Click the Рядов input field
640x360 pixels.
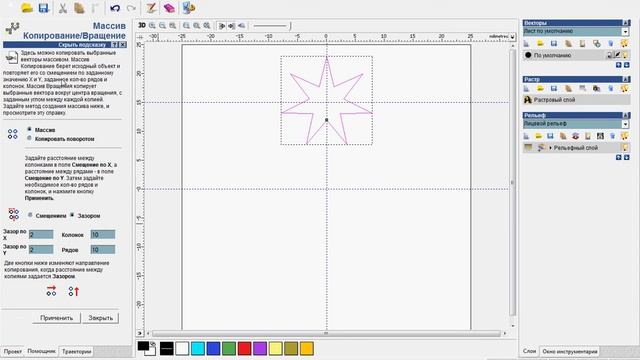pos(103,249)
